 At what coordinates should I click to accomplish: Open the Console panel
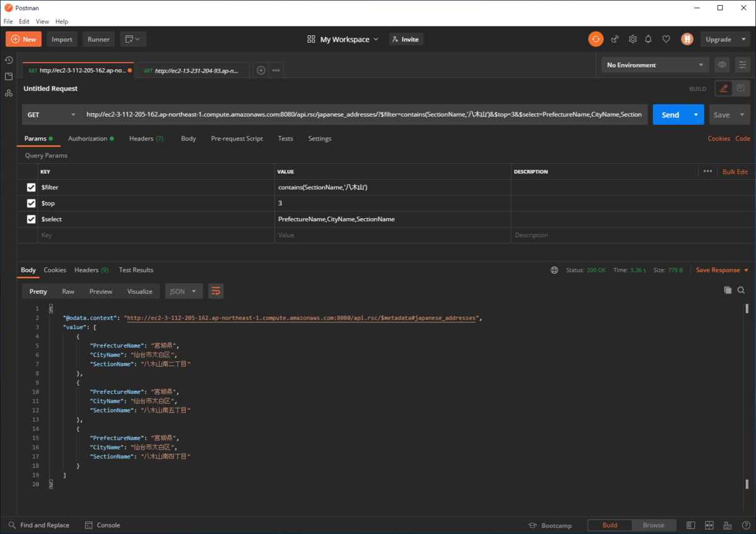click(x=103, y=525)
